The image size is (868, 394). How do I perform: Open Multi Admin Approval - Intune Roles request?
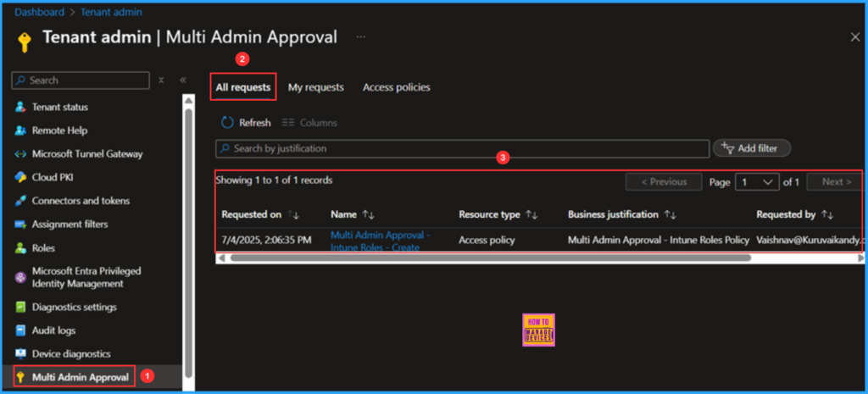pos(381,241)
